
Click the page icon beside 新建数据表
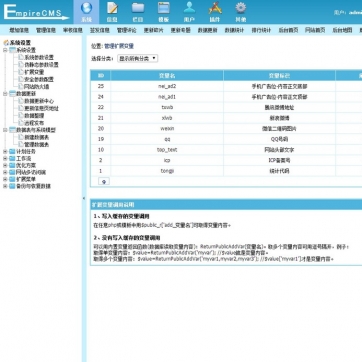(21, 137)
